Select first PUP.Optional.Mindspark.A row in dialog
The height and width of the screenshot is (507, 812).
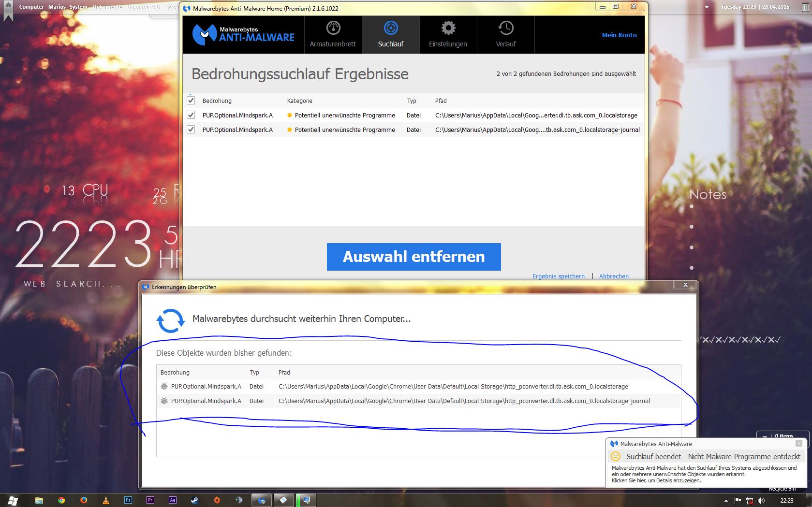point(418,387)
